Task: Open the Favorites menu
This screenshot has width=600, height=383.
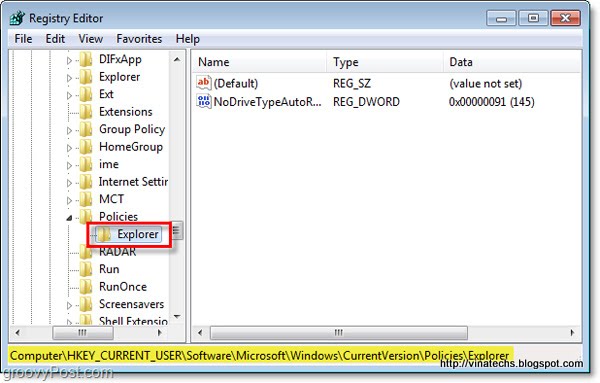Action: (139, 39)
